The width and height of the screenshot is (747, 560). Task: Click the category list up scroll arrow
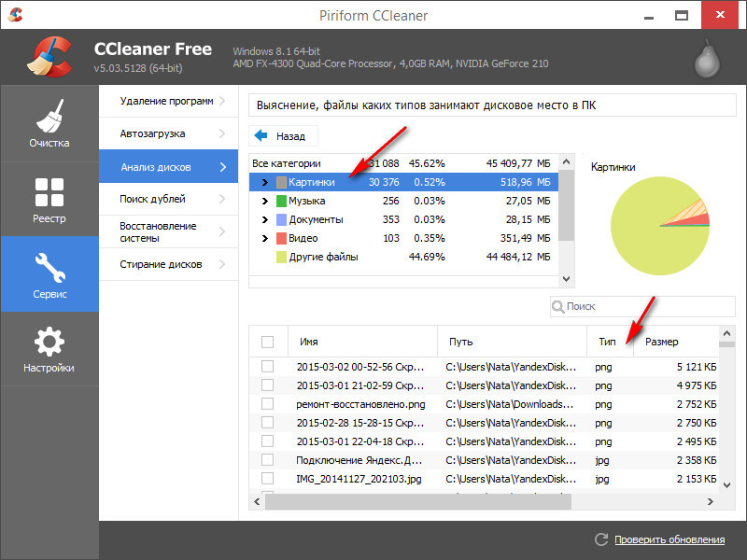[566, 161]
